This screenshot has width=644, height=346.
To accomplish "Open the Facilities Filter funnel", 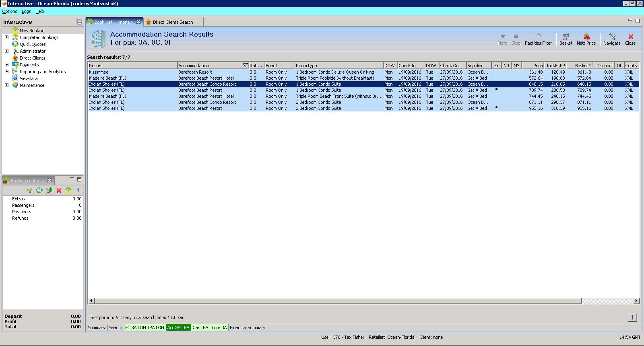I will (x=538, y=39).
